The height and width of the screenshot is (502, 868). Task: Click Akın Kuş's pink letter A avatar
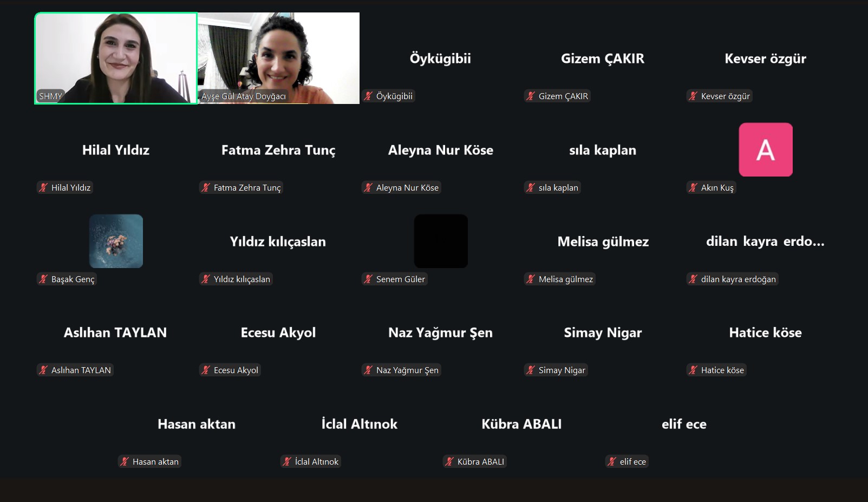tap(766, 149)
